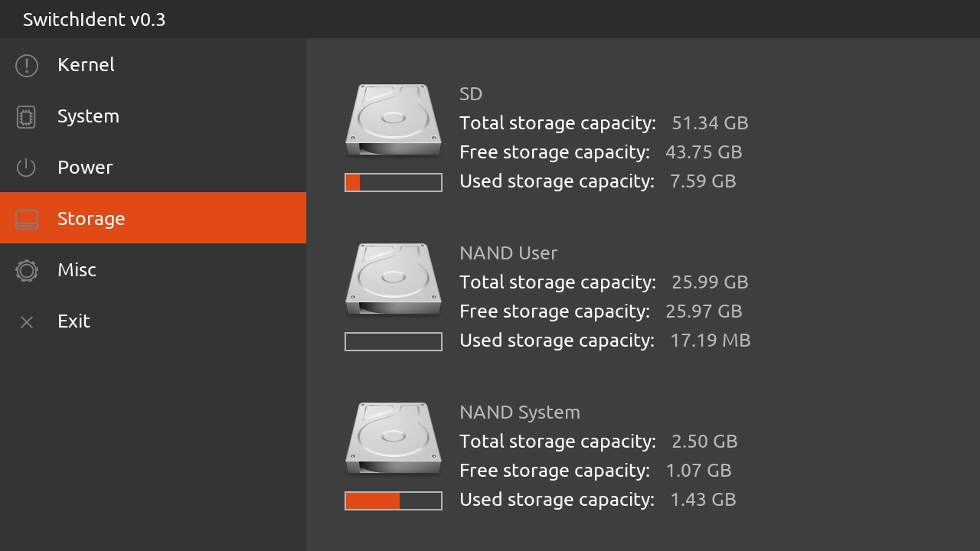980x551 pixels.
Task: Click the Exit X icon
Action: [x=27, y=322]
